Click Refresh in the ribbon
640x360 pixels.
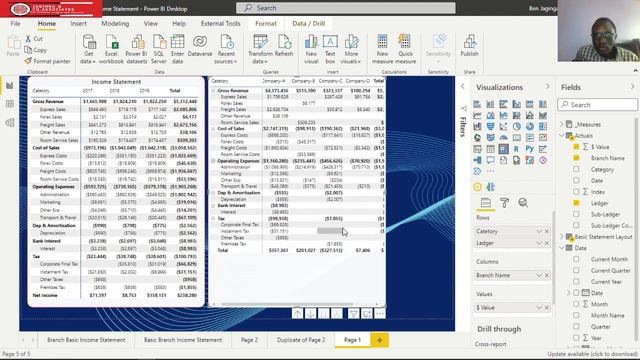(284, 46)
